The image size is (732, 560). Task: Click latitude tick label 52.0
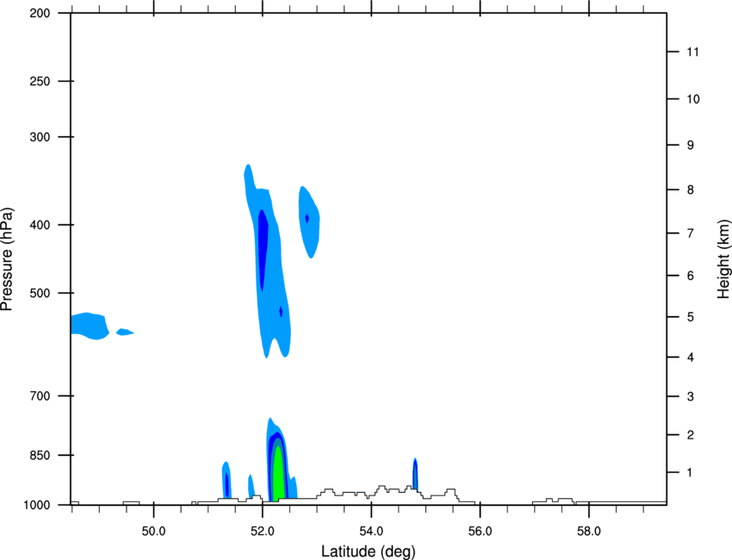coord(263,532)
